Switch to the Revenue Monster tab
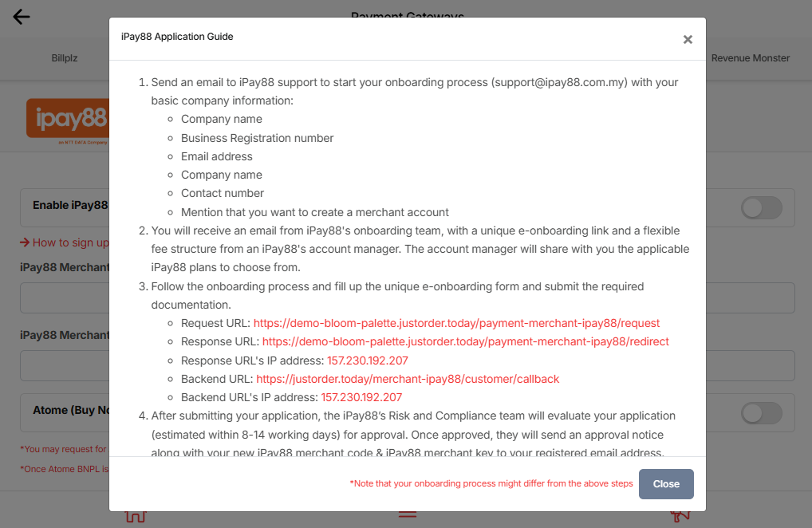This screenshot has width=812, height=528. click(750, 58)
